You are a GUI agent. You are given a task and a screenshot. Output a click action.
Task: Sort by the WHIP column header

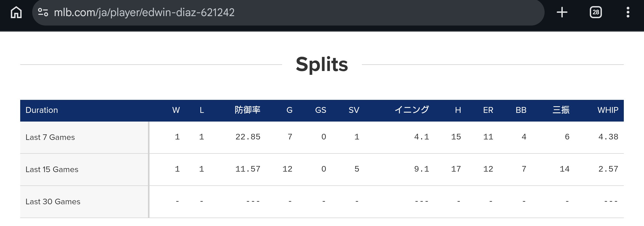(x=608, y=110)
